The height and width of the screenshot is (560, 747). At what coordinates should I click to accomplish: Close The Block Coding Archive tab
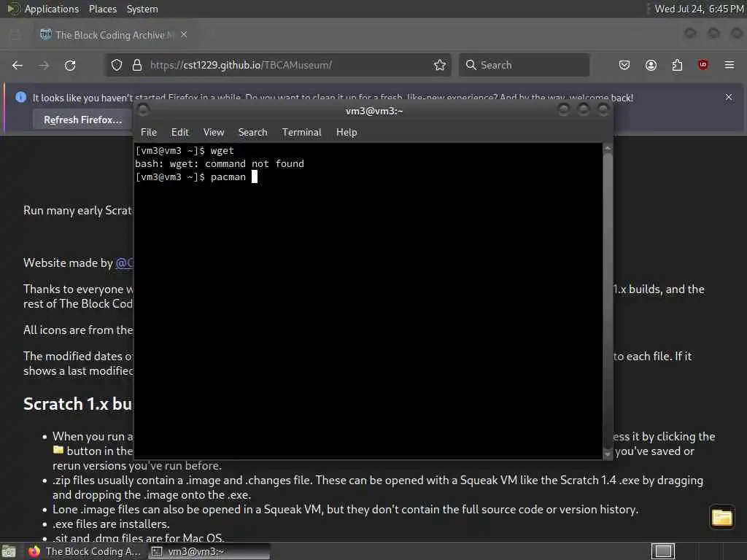point(184,35)
